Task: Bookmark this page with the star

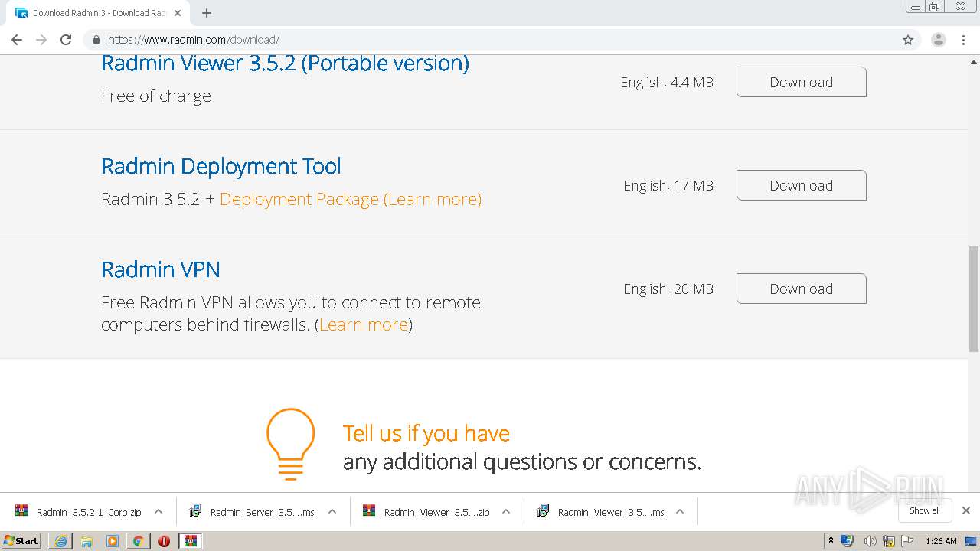Action: click(908, 40)
